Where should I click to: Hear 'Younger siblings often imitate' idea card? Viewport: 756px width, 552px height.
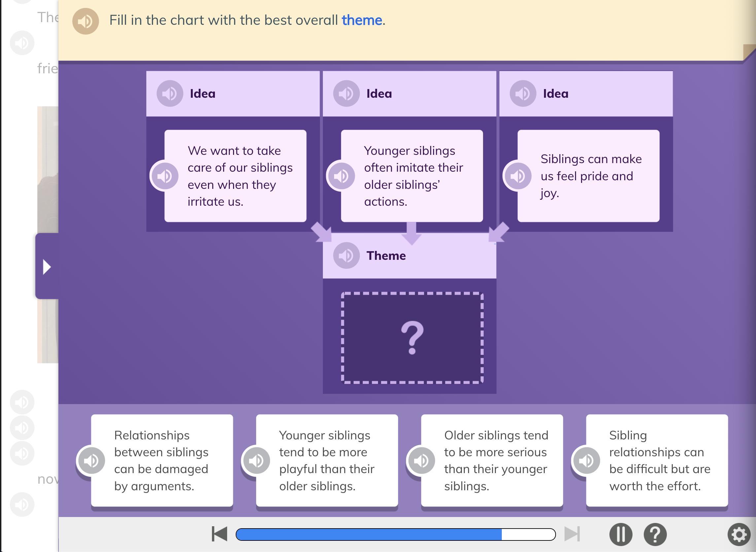[341, 176]
